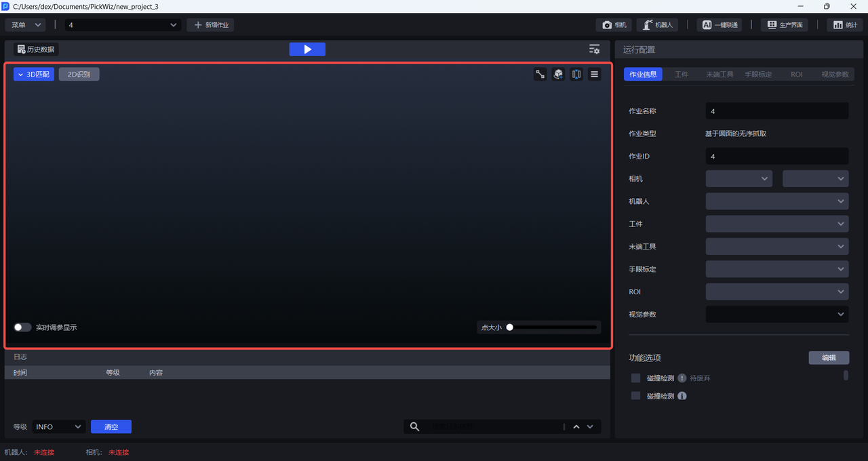Image resolution: width=868 pixels, height=461 pixels.
Task: Click the split-view compare icon in viewport
Action: [576, 75]
